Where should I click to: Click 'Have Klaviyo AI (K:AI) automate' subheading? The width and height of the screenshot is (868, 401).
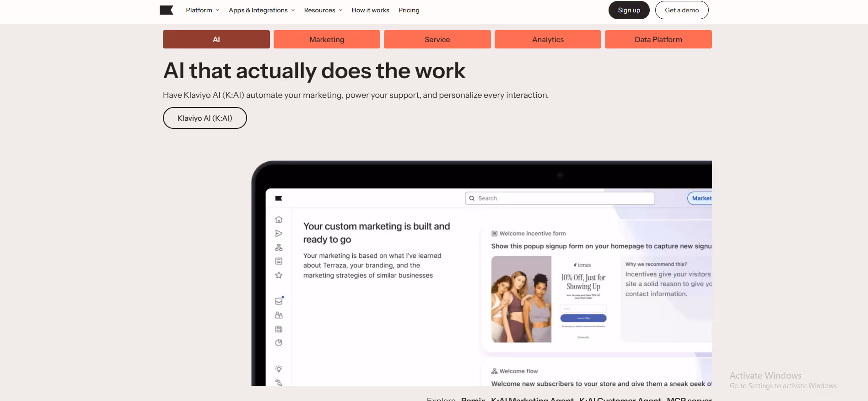[x=356, y=95]
